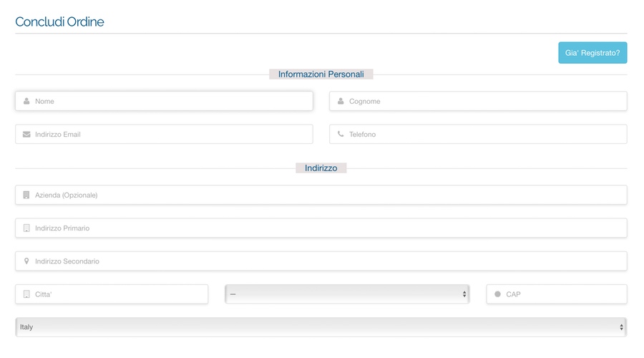The image size is (644, 358).
Task: Click the badge icon beside CAP
Action: click(x=497, y=294)
